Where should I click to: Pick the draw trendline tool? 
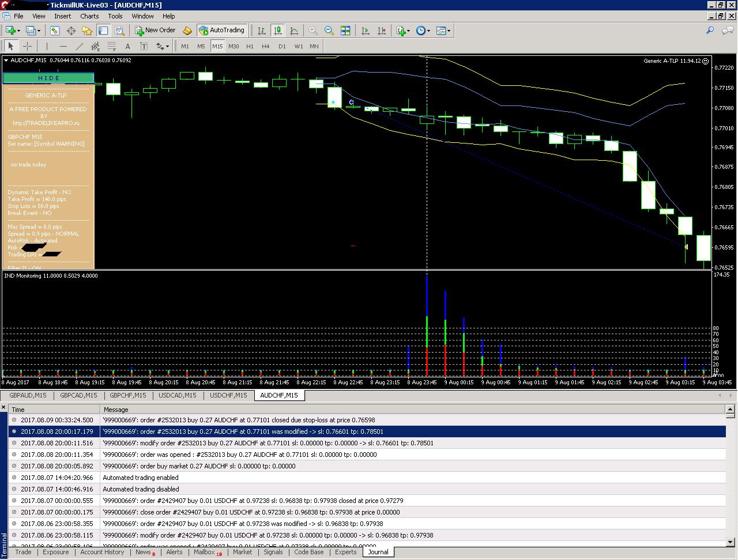[x=79, y=47]
